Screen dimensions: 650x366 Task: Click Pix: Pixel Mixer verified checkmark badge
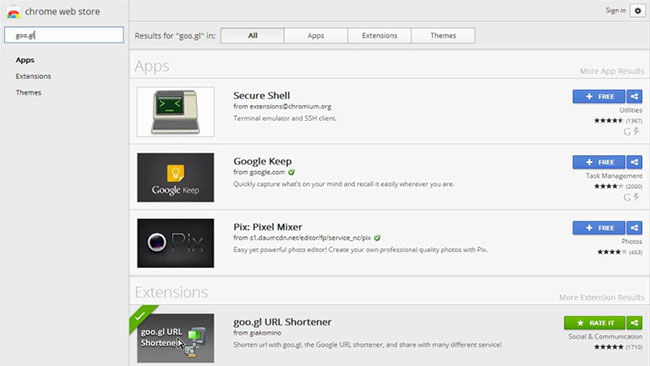(377, 238)
